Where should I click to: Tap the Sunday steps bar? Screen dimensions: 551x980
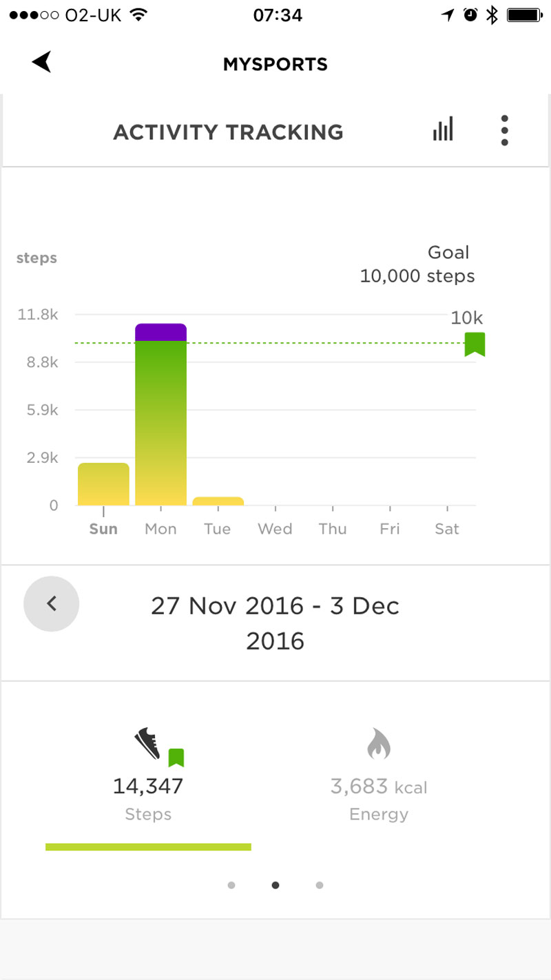pos(103,484)
